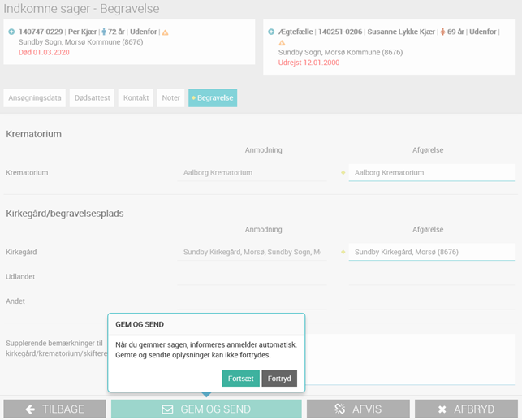
Task: Click GEM OG SEND button
Action: (206, 409)
